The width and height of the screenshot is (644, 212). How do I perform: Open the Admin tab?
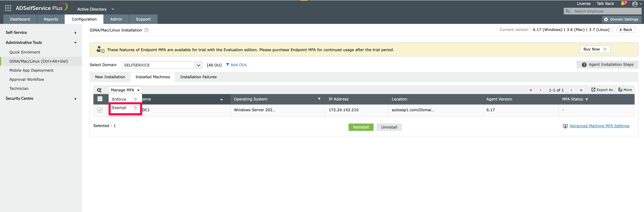[116, 19]
